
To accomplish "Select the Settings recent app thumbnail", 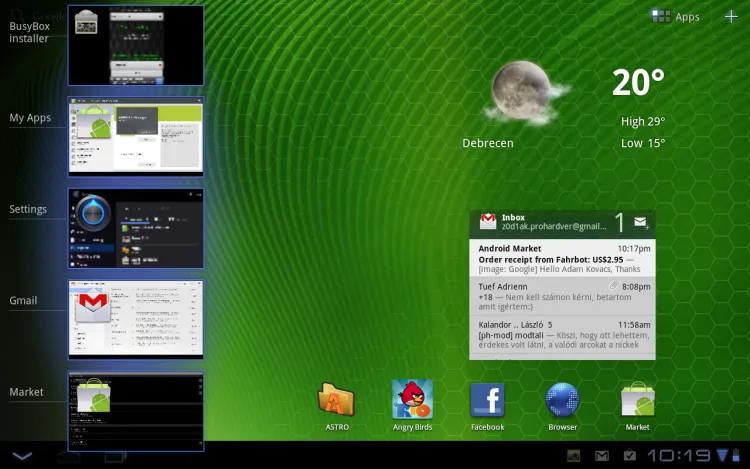I will tap(136, 228).
